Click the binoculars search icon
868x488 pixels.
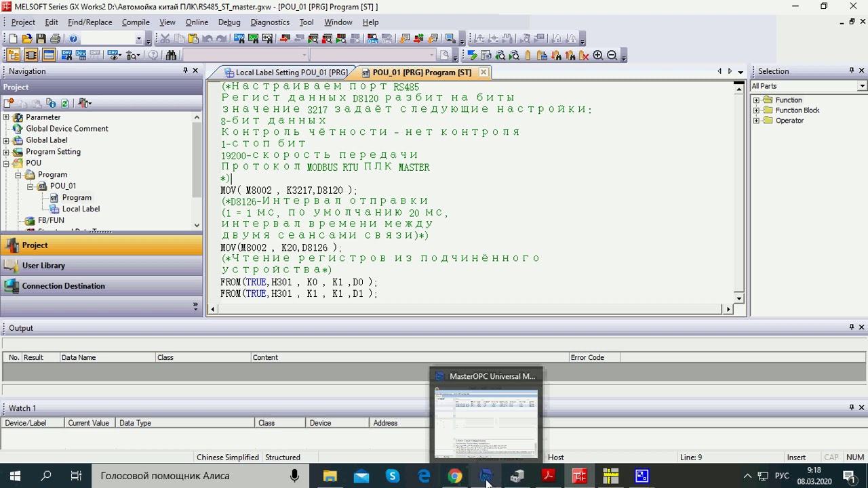tap(171, 56)
